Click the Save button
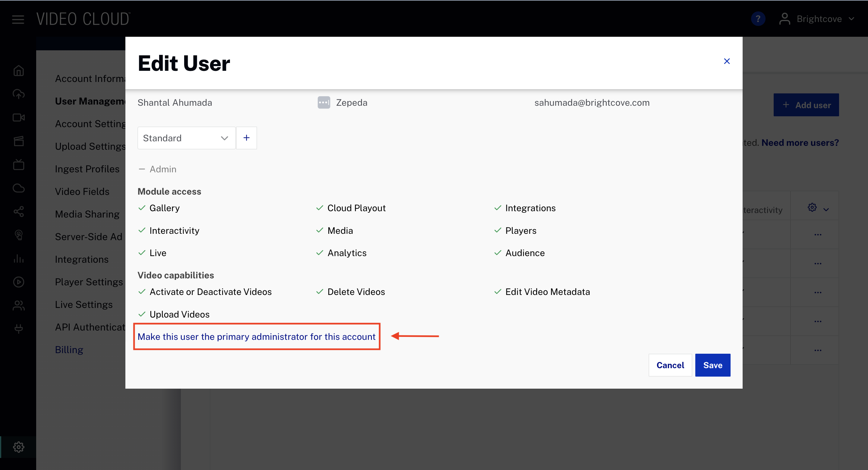 click(x=713, y=365)
